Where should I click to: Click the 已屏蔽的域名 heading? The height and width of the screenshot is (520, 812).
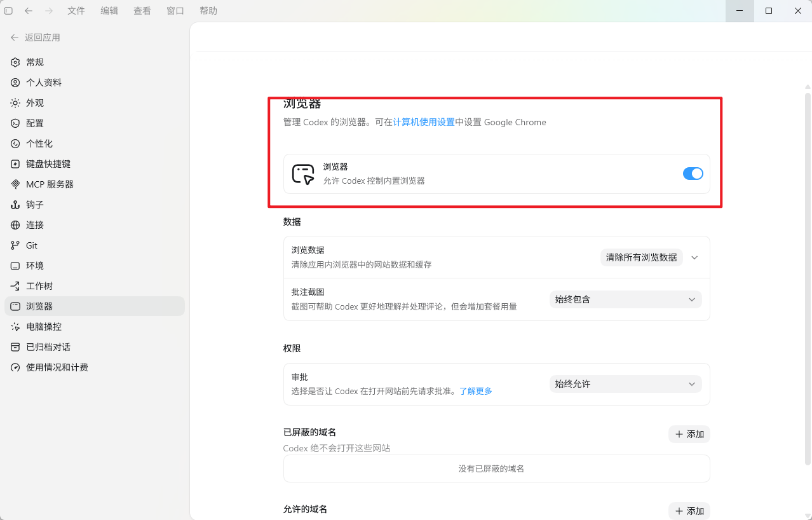point(310,432)
